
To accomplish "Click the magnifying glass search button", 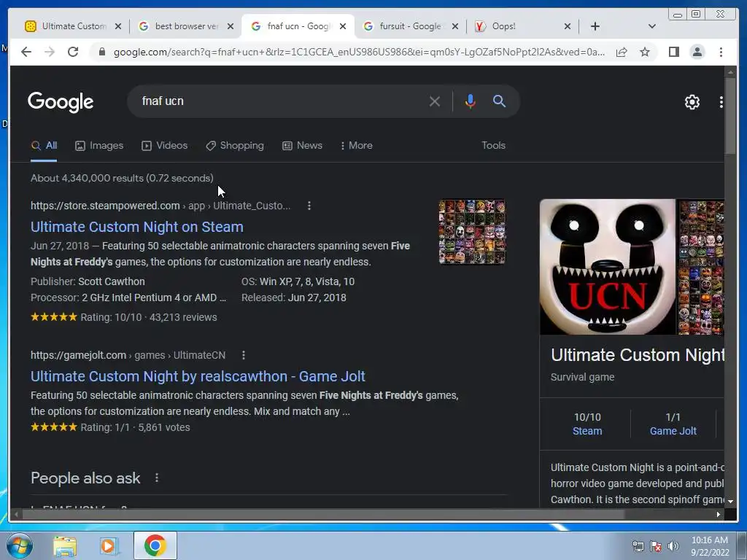I will 499,101.
